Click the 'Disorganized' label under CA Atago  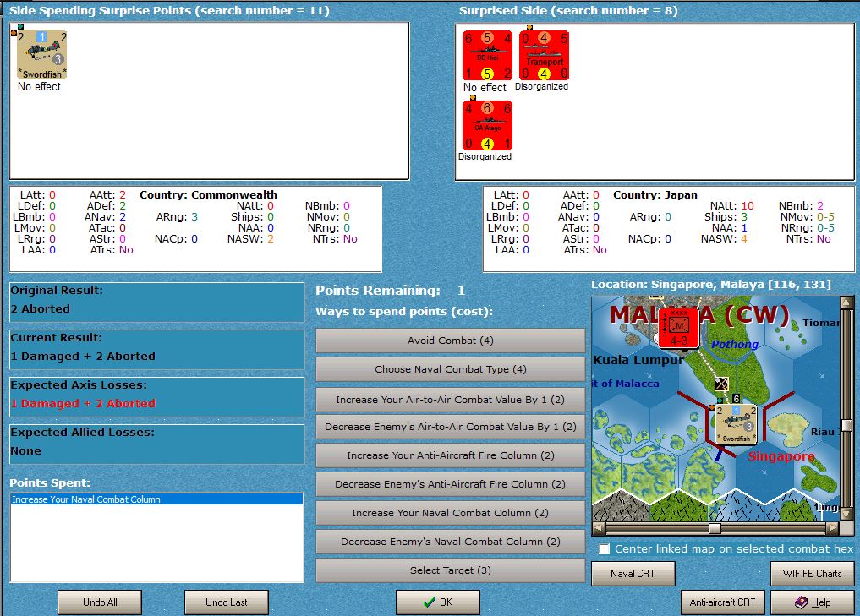pyautogui.click(x=485, y=156)
